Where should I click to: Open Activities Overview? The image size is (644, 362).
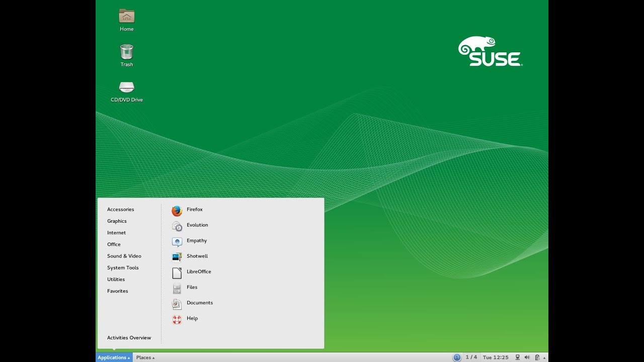pos(129,338)
